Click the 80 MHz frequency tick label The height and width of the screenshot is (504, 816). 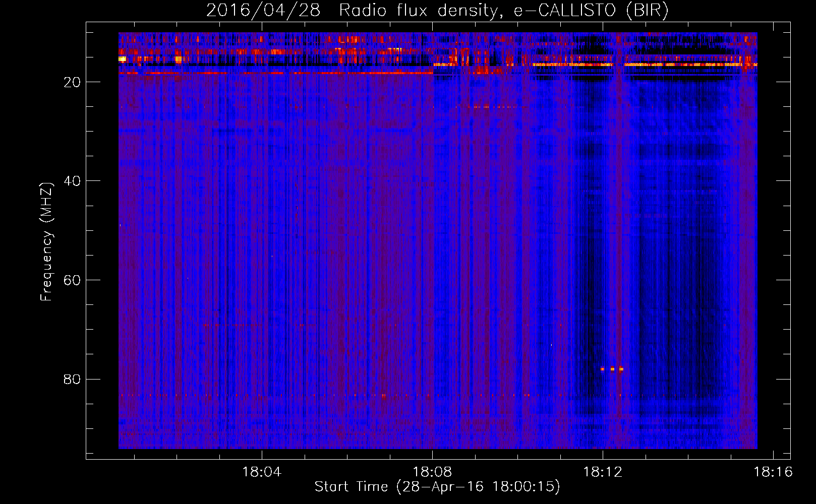click(73, 379)
